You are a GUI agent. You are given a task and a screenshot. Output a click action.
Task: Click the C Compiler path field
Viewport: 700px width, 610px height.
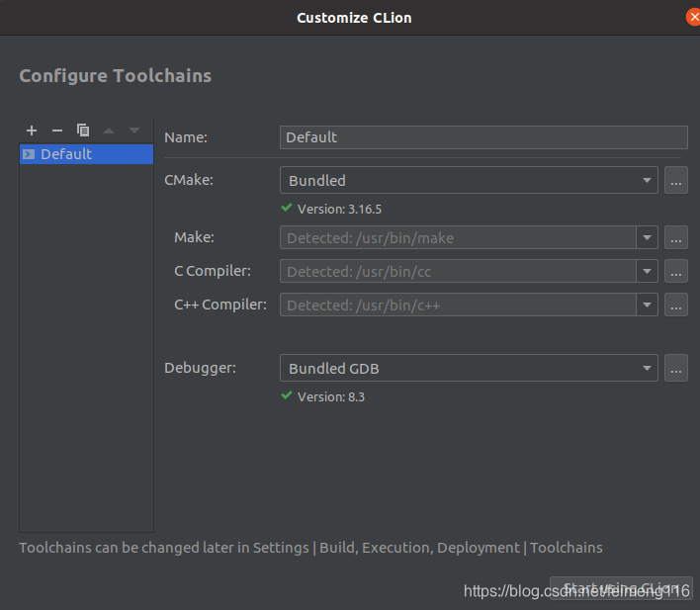[458, 271]
